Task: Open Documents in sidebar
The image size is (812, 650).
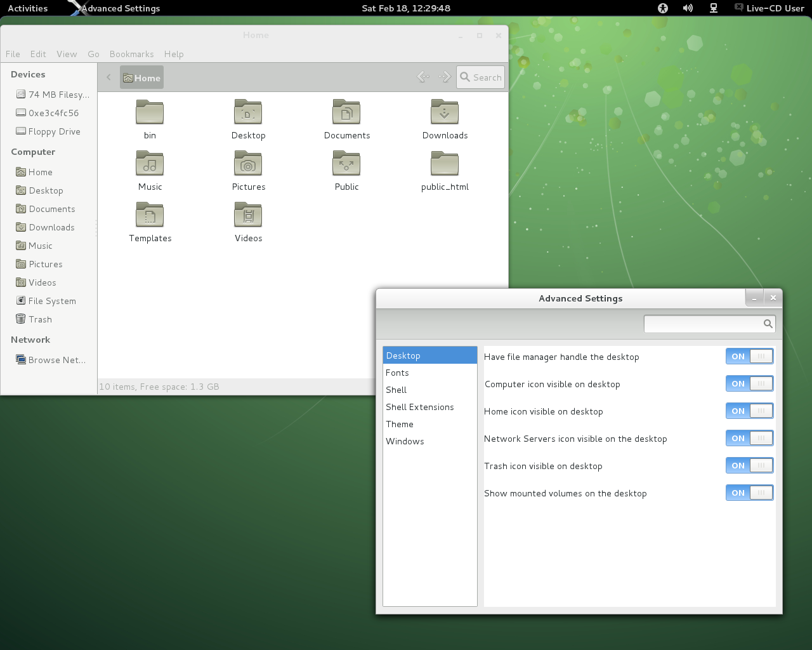Action: [46, 209]
